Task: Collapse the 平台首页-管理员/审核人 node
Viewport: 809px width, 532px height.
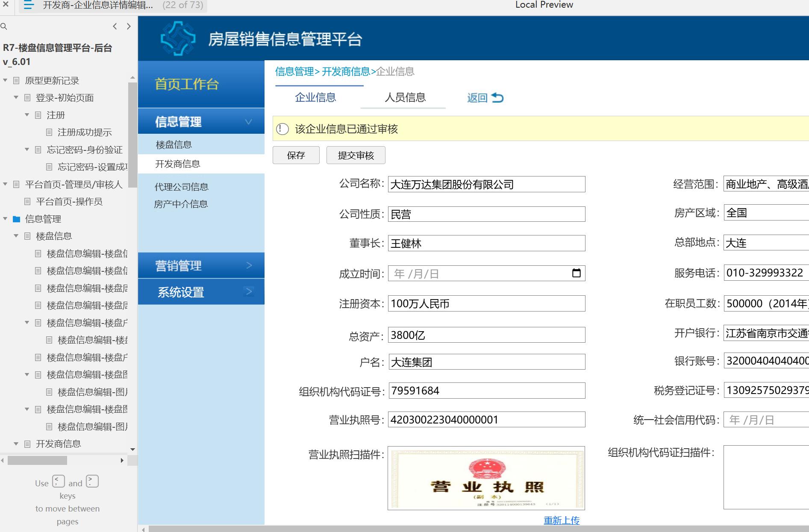Action: coord(5,184)
